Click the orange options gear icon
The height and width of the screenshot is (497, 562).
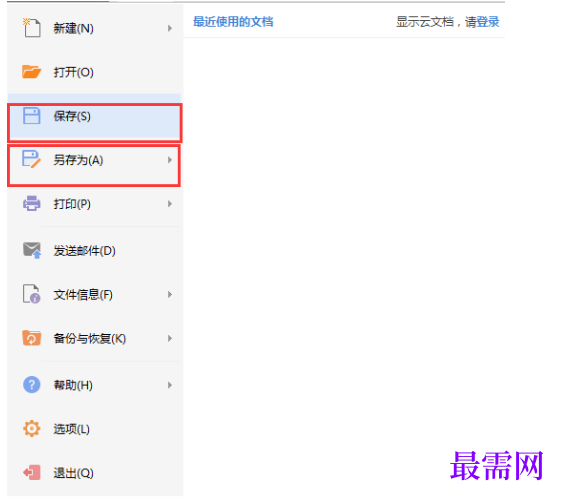coord(32,429)
